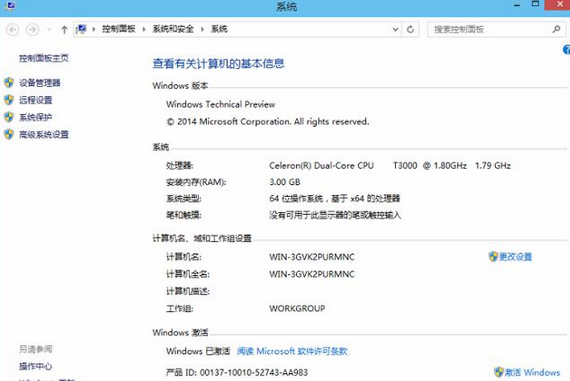Open 控制面板主页 link
The width and height of the screenshot is (570, 381).
(x=44, y=58)
